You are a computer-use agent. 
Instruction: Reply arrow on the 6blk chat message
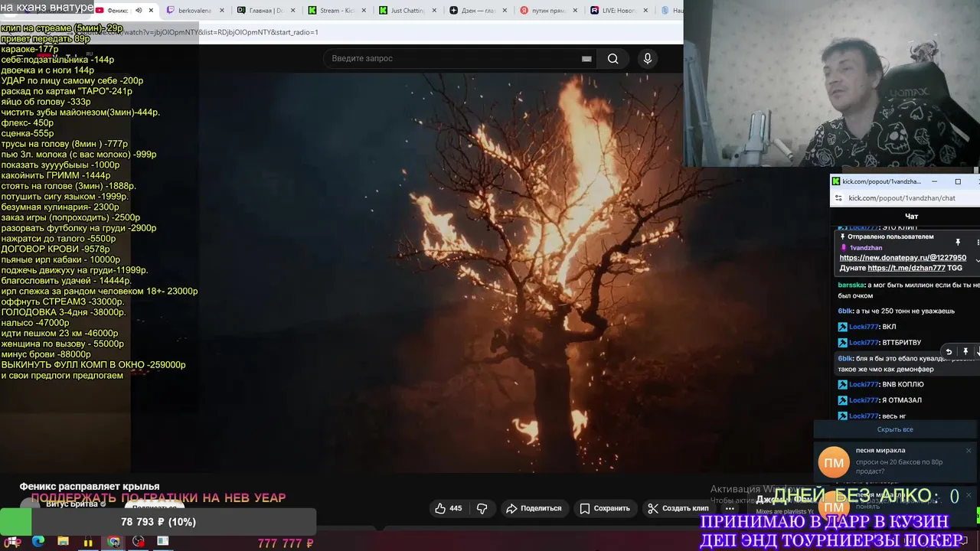point(949,351)
